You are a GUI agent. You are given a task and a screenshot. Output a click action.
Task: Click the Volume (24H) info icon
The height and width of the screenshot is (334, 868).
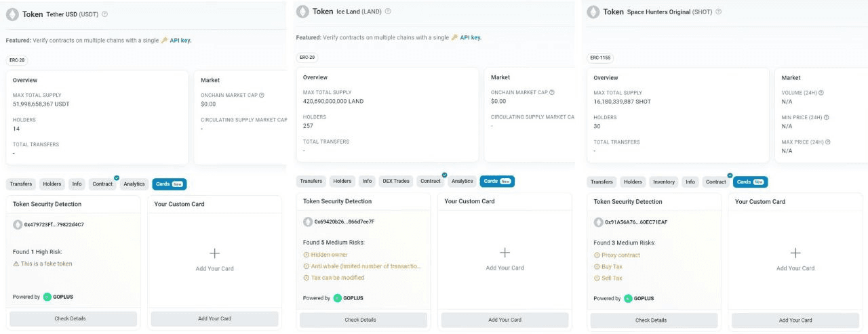point(821,93)
